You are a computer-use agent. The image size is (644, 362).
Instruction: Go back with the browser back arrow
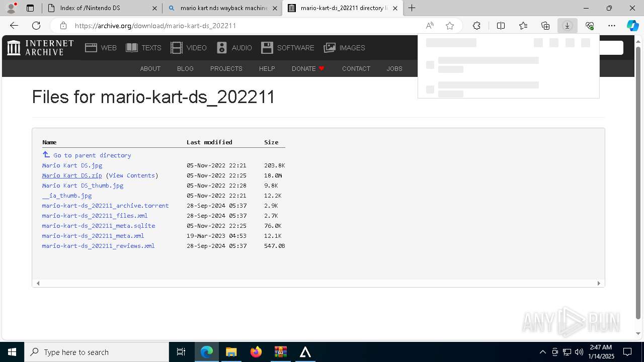click(x=14, y=26)
